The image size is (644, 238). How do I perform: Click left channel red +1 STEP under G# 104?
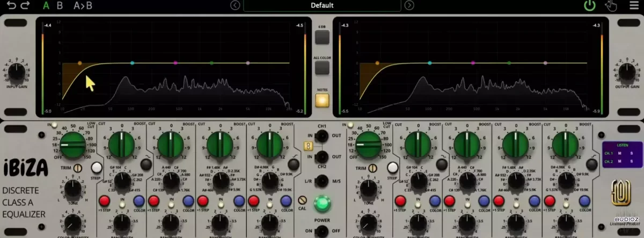click(x=104, y=201)
